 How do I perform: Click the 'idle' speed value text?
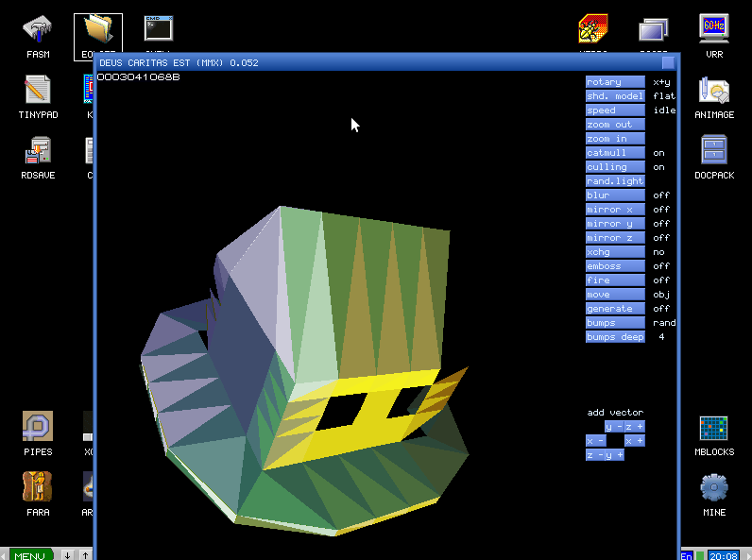[664, 110]
